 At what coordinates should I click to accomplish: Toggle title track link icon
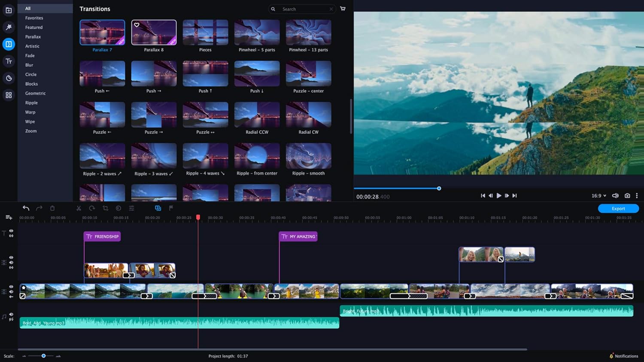11,235
